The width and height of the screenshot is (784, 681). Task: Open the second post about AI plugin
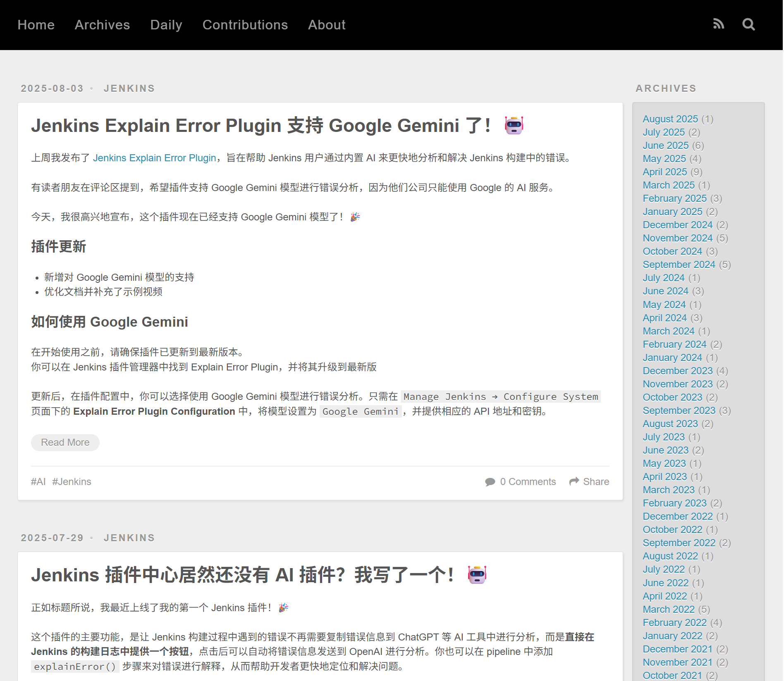(242, 575)
